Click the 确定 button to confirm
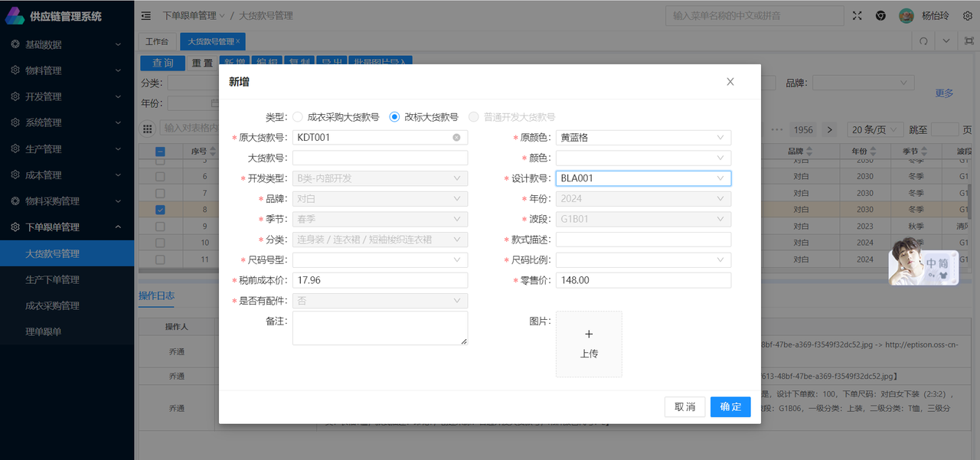The height and width of the screenshot is (460, 980). click(730, 406)
